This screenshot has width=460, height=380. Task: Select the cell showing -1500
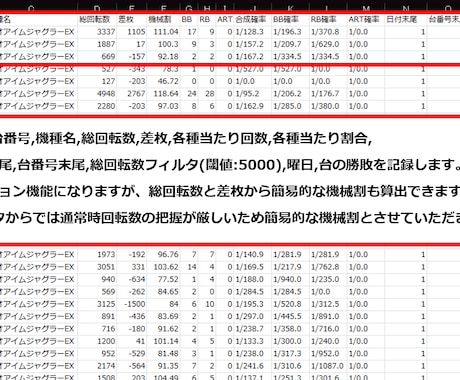[132, 304]
